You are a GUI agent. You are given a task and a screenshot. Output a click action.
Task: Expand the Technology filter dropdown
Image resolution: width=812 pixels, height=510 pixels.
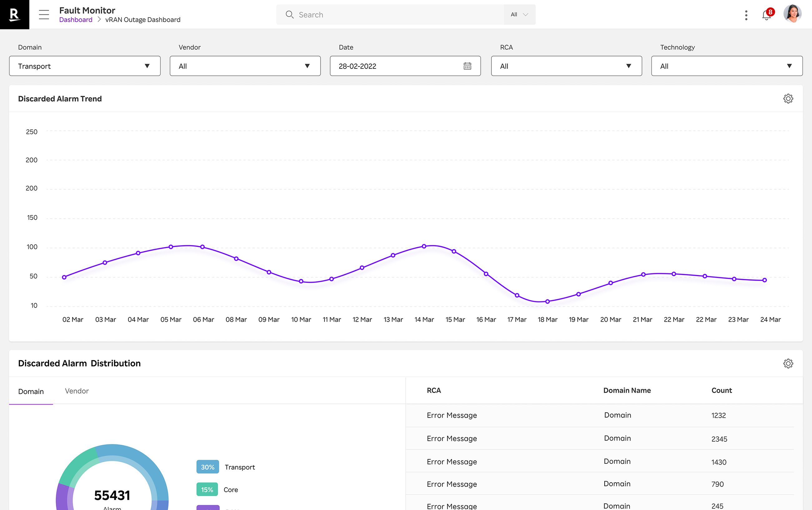tap(727, 66)
